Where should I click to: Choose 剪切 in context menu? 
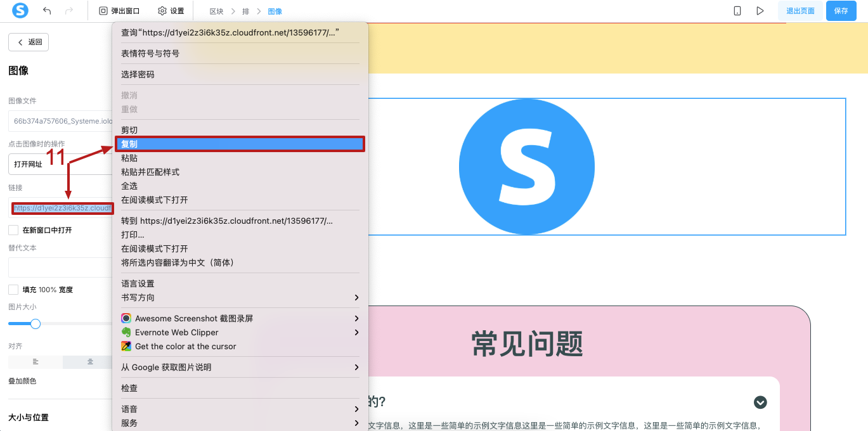pos(240,130)
